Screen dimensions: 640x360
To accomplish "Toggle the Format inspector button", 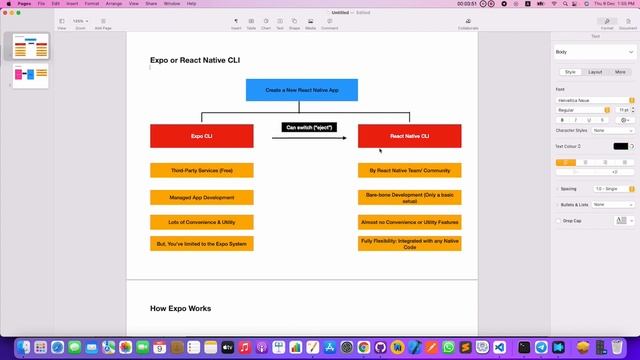I will click(607, 21).
